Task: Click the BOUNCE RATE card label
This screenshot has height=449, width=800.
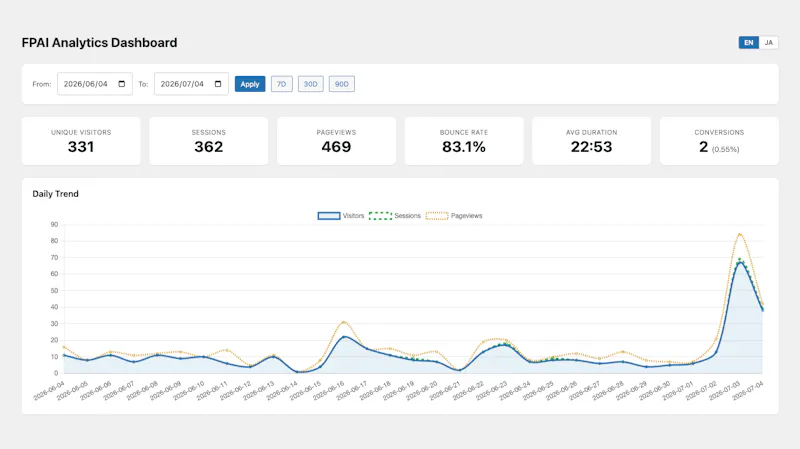Action: [x=464, y=132]
